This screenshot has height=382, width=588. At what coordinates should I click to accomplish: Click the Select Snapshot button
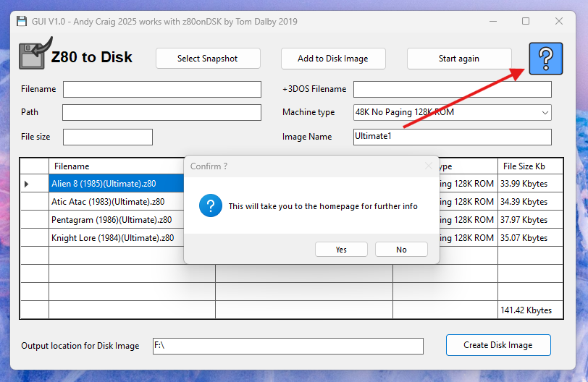207,59
